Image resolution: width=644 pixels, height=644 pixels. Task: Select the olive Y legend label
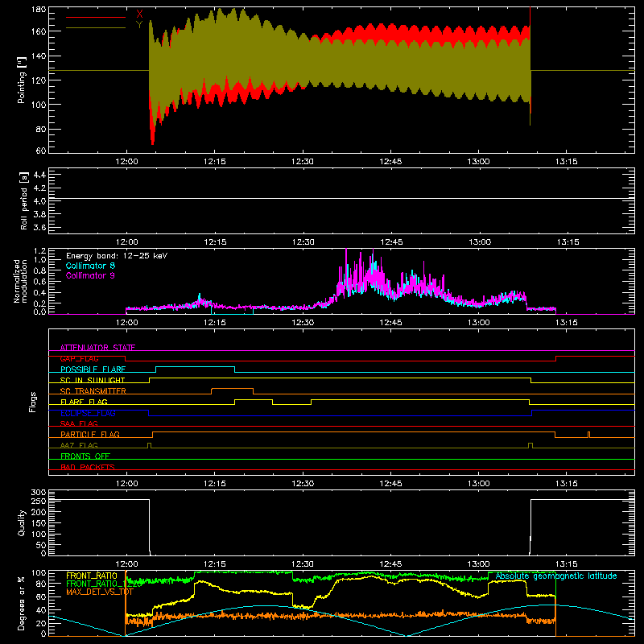(139, 25)
